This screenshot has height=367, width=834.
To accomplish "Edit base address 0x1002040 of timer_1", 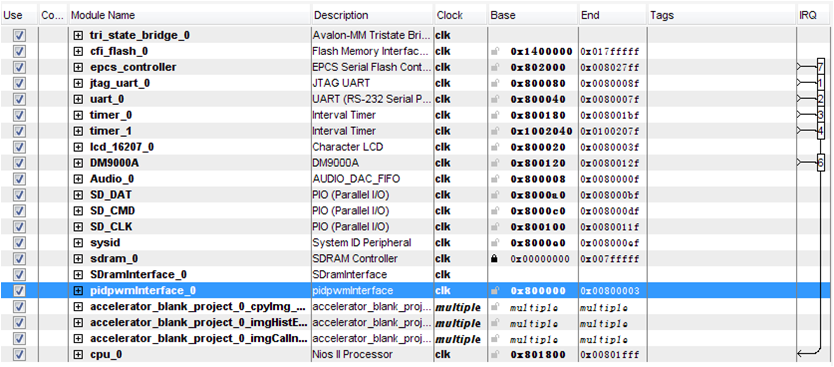I will tap(541, 132).
